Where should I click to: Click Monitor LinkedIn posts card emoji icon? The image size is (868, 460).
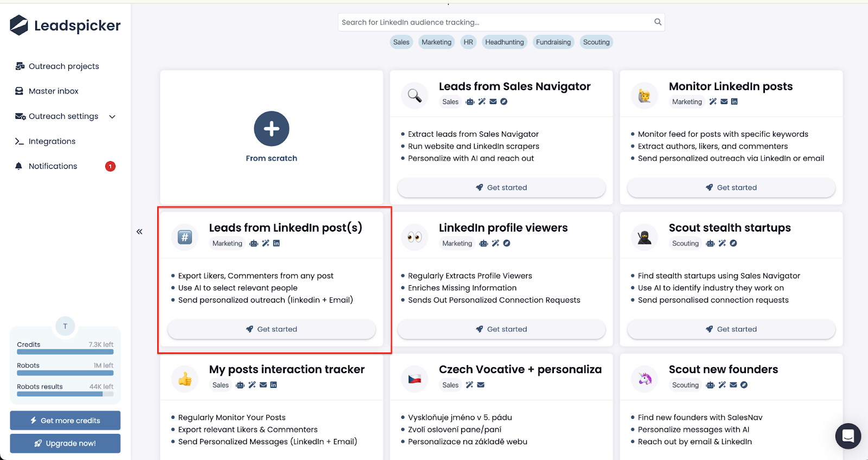(644, 95)
